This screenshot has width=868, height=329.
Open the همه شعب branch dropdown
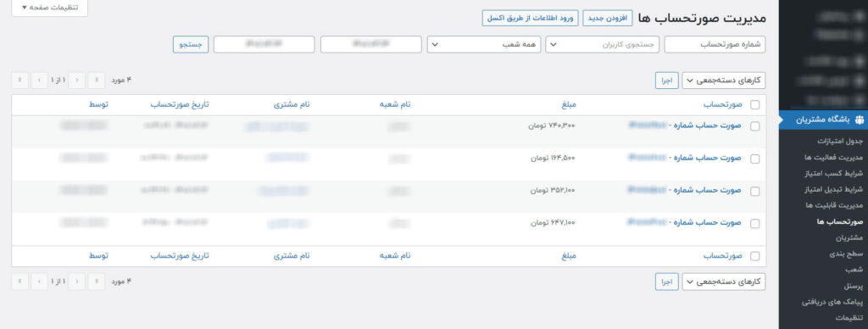click(484, 44)
